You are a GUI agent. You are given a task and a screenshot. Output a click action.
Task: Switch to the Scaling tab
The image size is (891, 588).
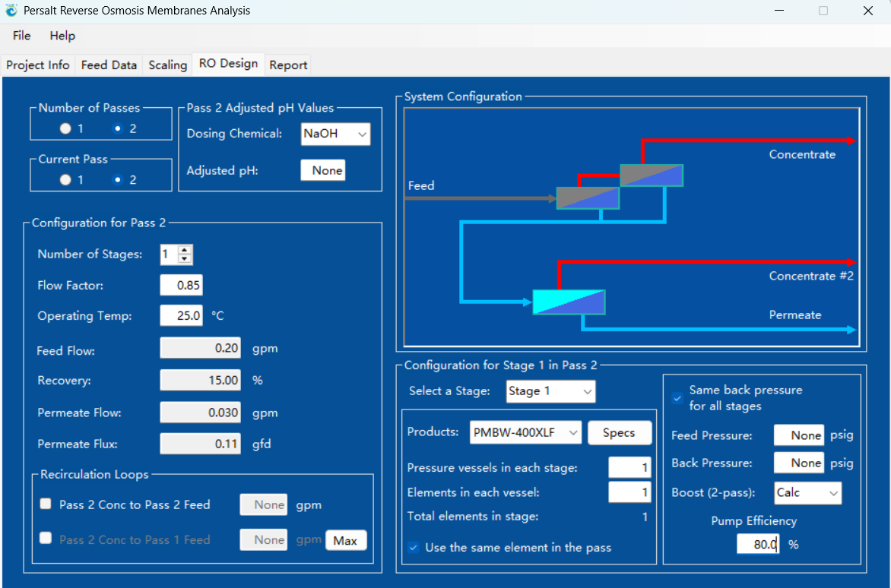167,65
